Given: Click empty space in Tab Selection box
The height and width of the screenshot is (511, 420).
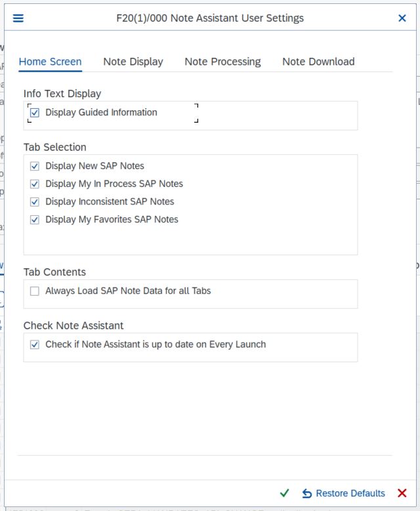Looking at the screenshot, I should pyautogui.click(x=262, y=239).
